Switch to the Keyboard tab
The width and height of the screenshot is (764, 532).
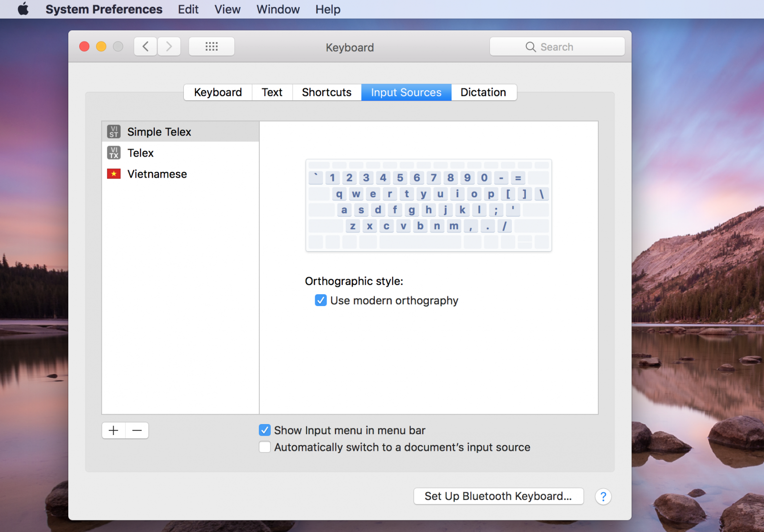click(218, 92)
